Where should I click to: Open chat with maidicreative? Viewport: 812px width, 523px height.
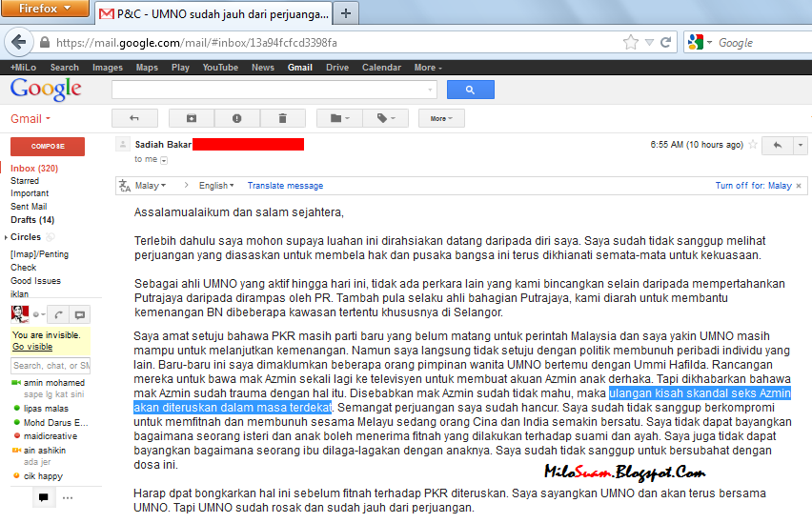(51, 436)
